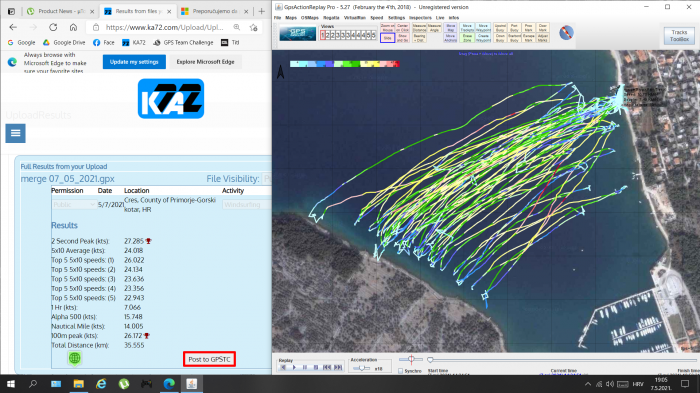Screen dimensions: 700x393
Task: Open the Regatta menu
Action: (331, 18)
